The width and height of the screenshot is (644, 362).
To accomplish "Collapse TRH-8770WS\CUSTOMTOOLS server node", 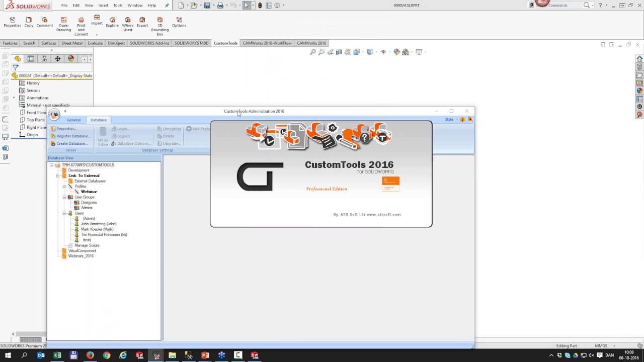I will [51, 165].
